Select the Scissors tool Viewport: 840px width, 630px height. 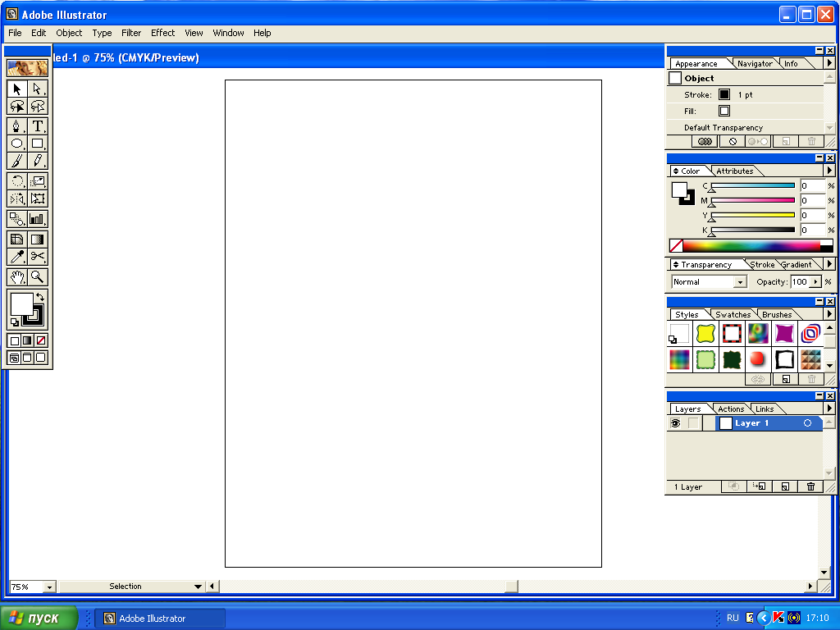38,257
